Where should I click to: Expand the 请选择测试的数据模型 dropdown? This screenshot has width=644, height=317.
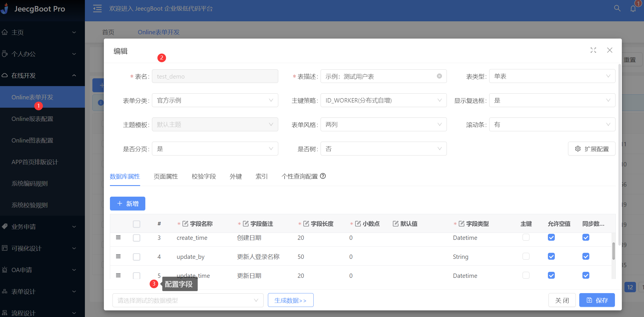coord(188,300)
